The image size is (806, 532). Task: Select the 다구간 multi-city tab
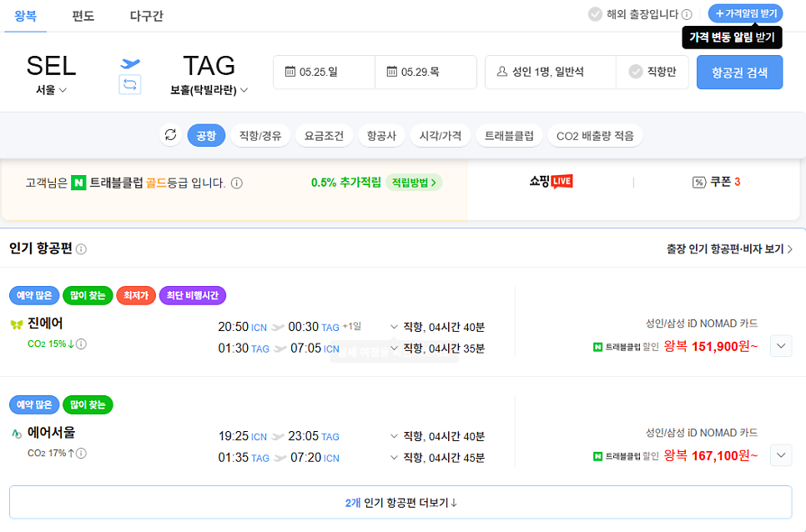(147, 16)
